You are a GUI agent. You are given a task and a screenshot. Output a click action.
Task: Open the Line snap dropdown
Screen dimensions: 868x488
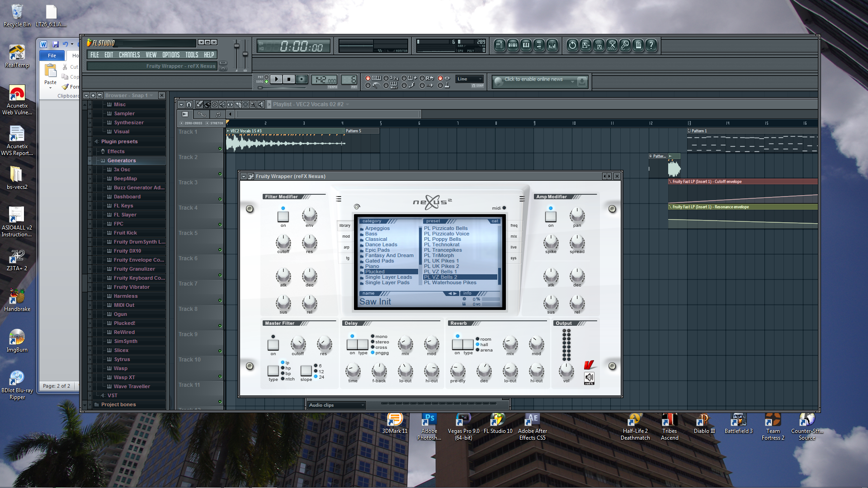pos(470,79)
